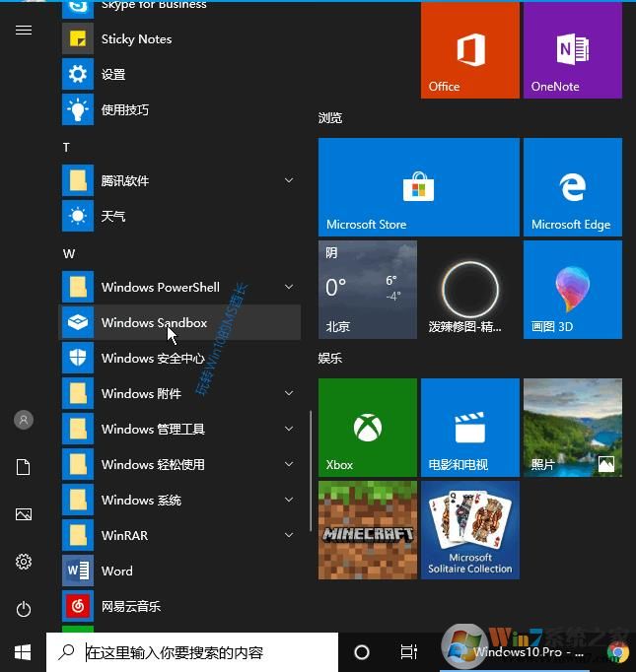Open the 北京 weather tile
Screen dimensions: 636x672
tap(368, 290)
